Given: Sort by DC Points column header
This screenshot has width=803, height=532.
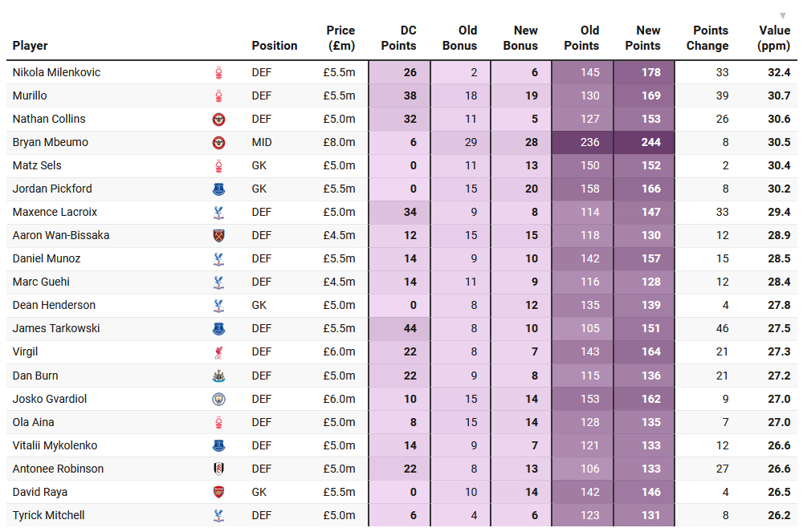Looking at the screenshot, I should pyautogui.click(x=398, y=39).
